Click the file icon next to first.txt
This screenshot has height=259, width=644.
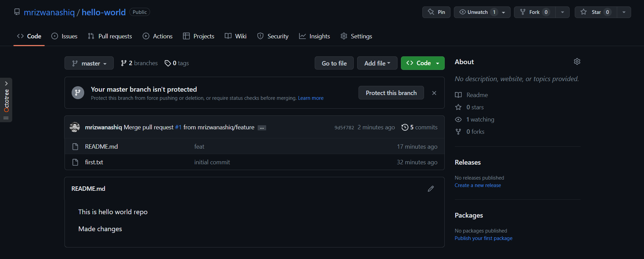[75, 162]
